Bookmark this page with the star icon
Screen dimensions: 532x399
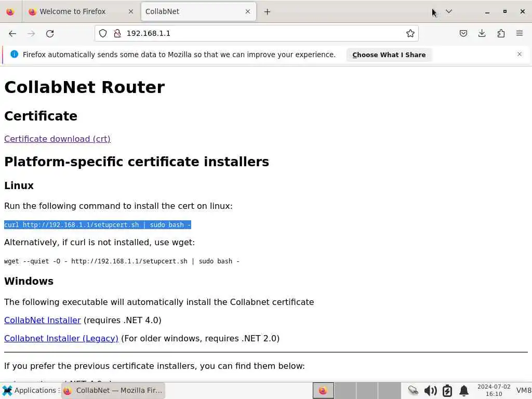coord(410,33)
